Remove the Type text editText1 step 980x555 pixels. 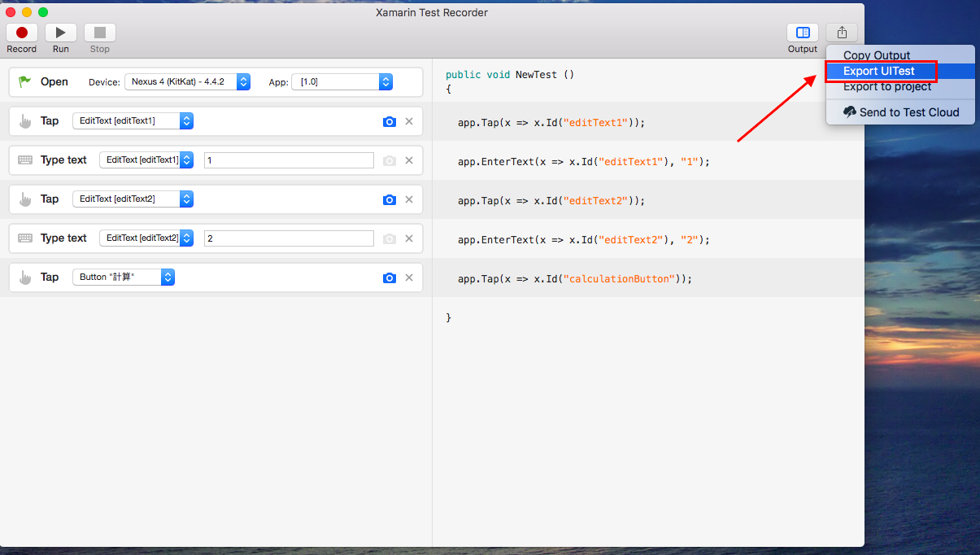pyautogui.click(x=409, y=160)
